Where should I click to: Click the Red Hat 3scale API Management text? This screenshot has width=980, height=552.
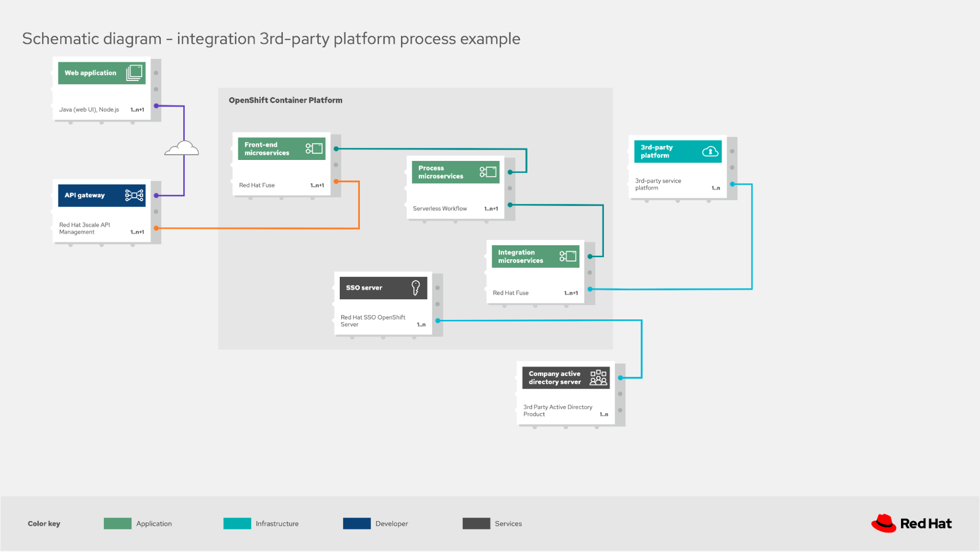[84, 228]
